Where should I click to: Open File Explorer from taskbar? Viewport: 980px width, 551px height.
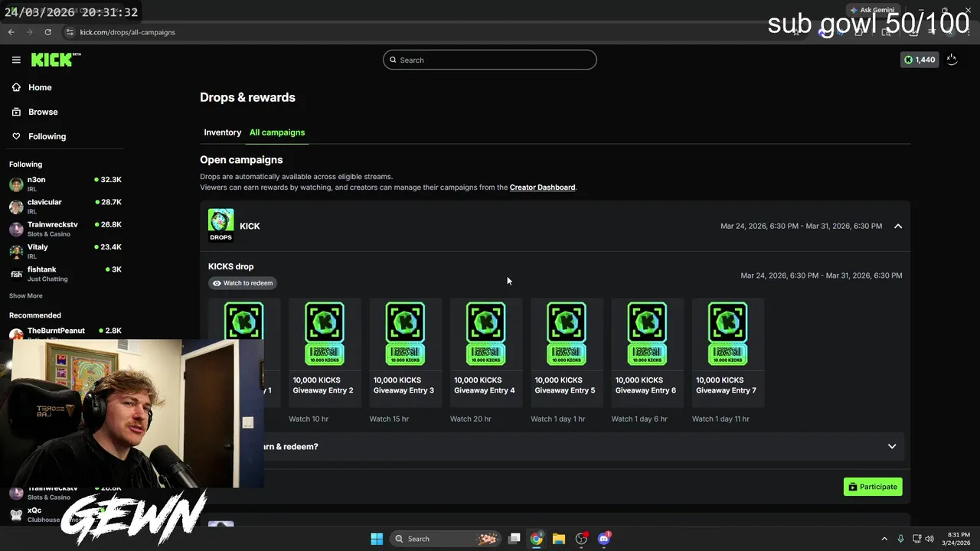(559, 539)
